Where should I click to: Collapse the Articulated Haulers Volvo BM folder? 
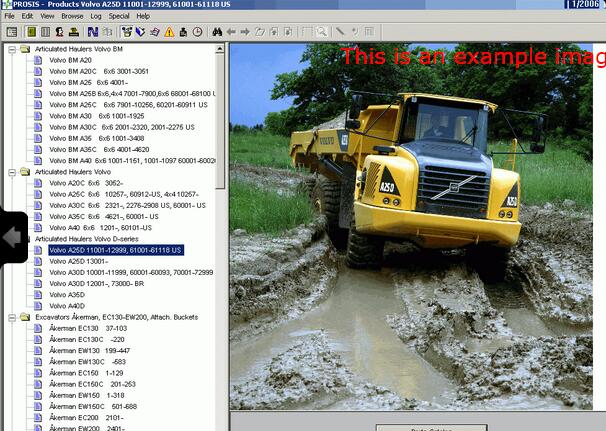[x=12, y=49]
